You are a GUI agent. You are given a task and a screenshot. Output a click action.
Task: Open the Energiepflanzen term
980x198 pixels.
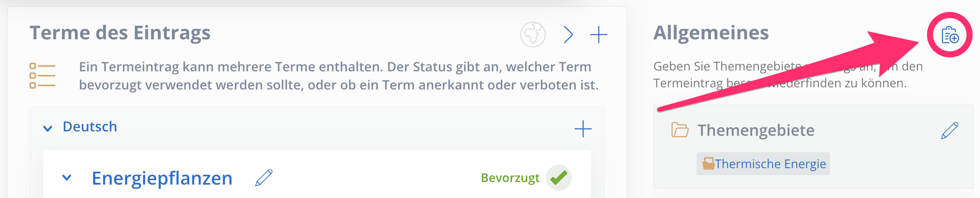(162, 178)
